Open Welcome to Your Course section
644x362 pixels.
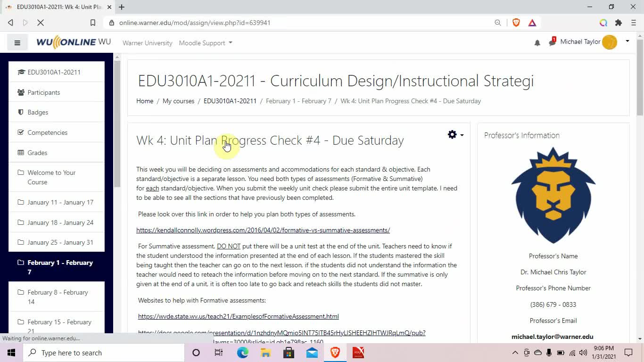[x=57, y=177]
